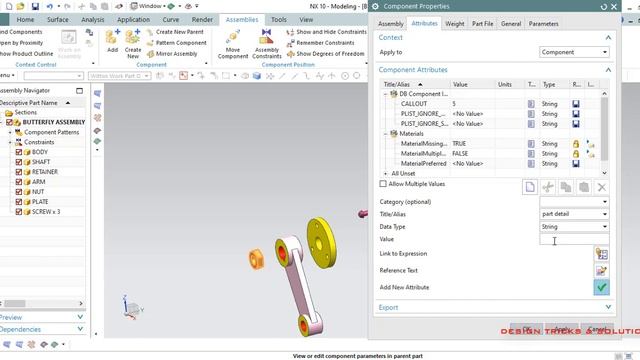Click the Copy attribute icon
Screen dimensions: 640x360
click(566, 187)
